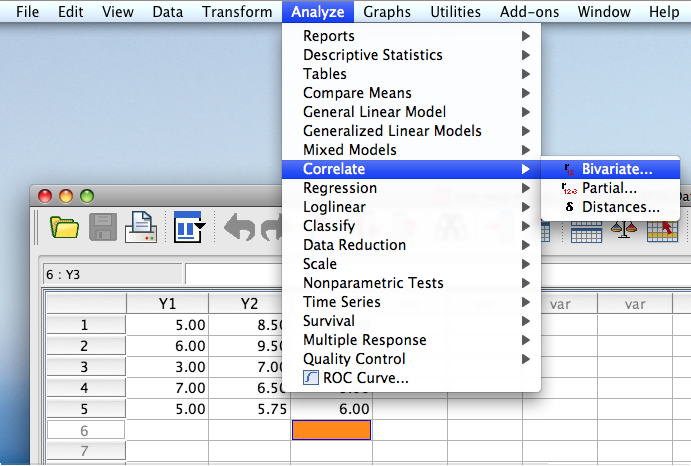Click the Weight Cases scales icon
The width and height of the screenshot is (691, 466).
click(x=624, y=229)
